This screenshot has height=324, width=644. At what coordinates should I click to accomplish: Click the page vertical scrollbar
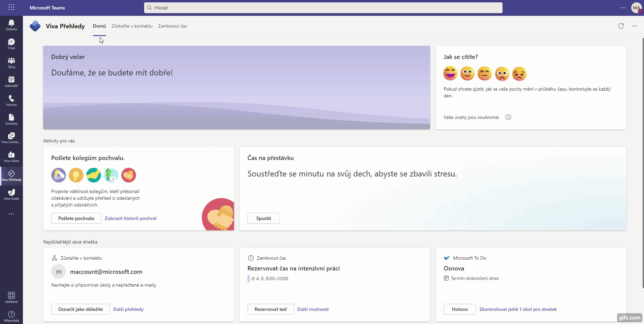[x=642, y=163]
